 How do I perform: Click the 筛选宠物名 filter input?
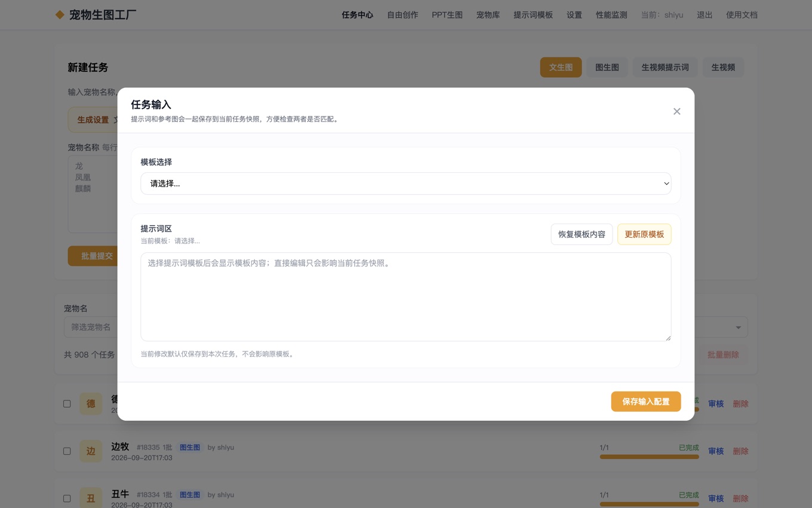(91, 327)
